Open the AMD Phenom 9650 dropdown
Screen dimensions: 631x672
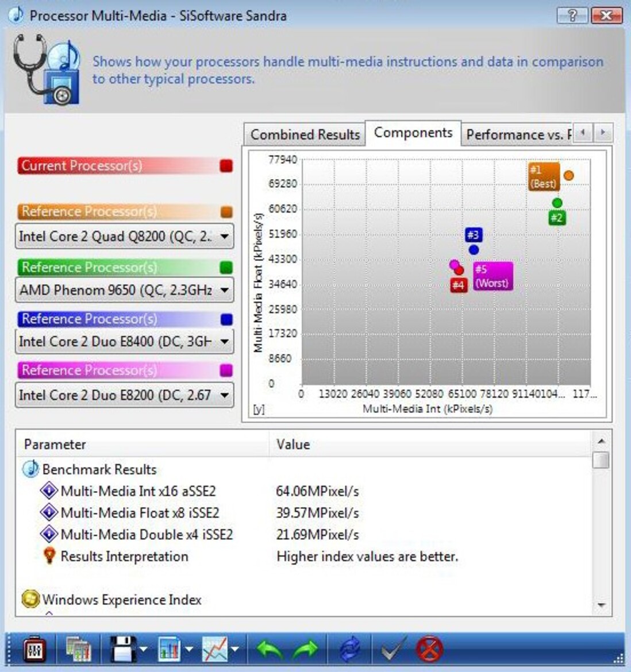124,290
